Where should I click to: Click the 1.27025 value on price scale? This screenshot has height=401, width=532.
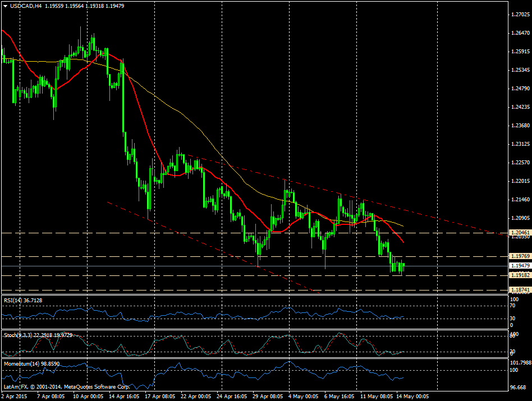point(520,15)
